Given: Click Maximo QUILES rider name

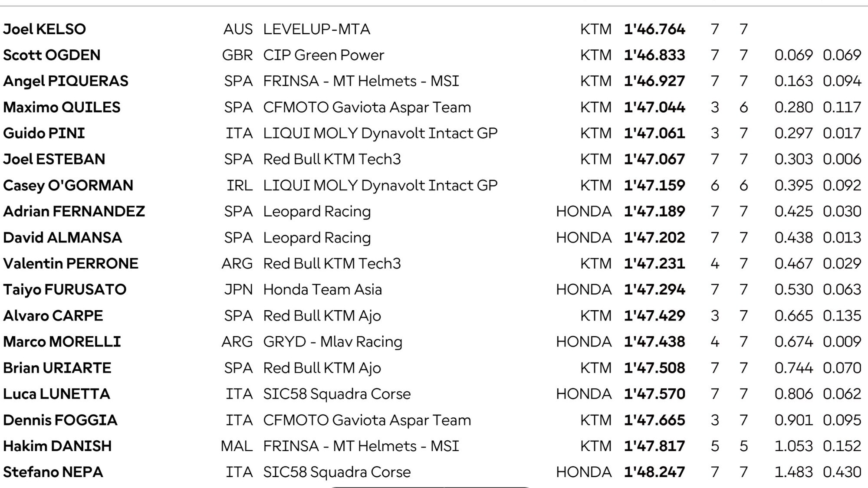Looking at the screenshot, I should 62,107.
